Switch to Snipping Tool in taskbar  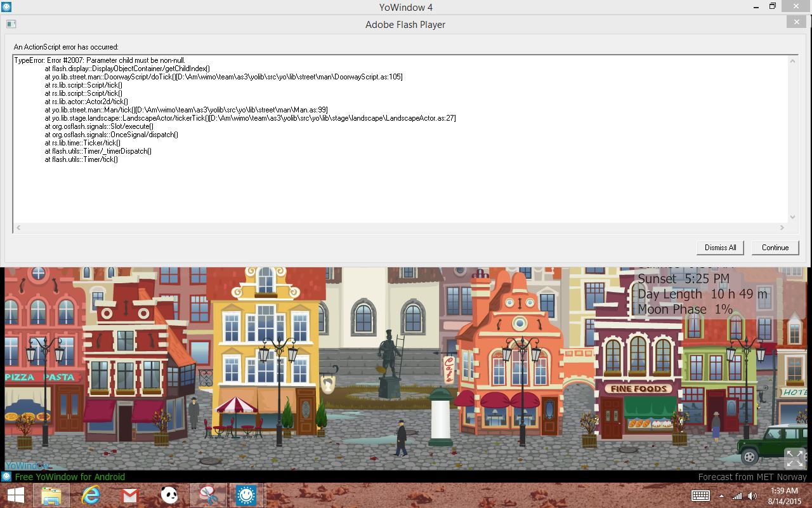[x=209, y=495]
